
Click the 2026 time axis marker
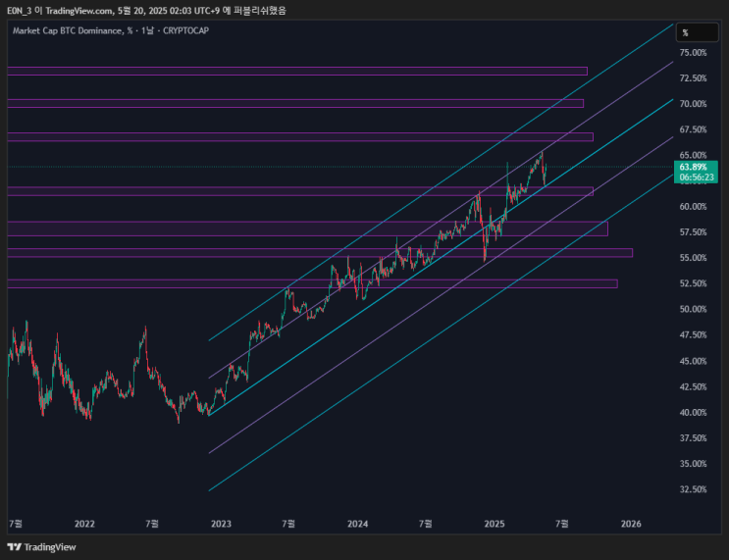[x=631, y=524]
